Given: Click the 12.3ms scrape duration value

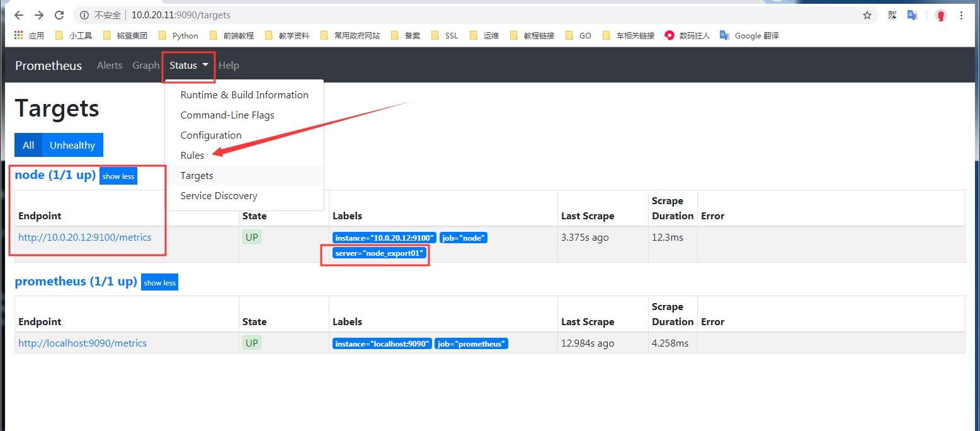Looking at the screenshot, I should pos(668,238).
